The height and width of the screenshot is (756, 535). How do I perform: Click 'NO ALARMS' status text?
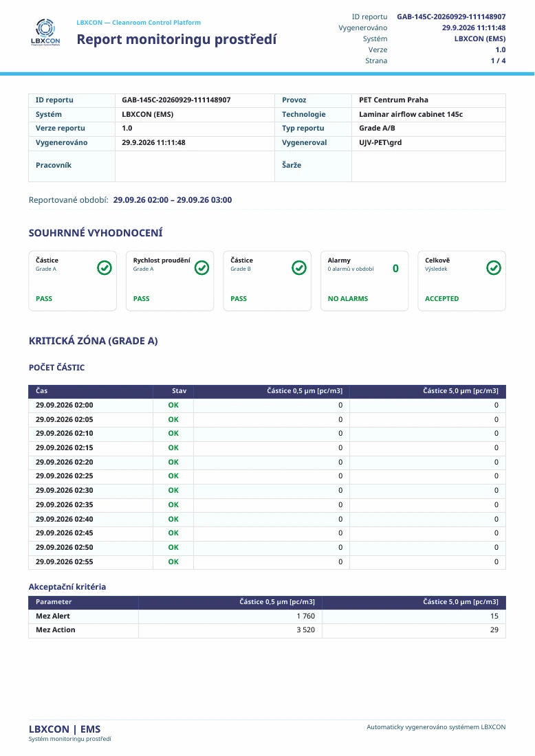(x=348, y=298)
